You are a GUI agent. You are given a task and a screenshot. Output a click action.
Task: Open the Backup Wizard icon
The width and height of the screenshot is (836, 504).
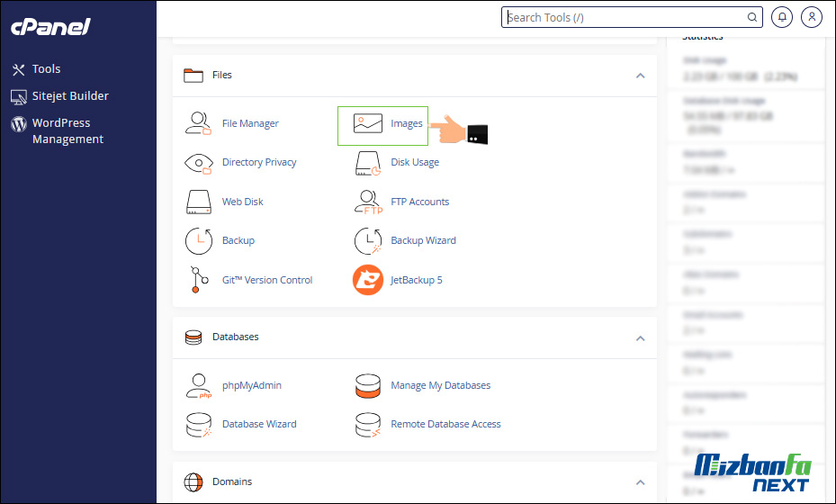(x=367, y=241)
